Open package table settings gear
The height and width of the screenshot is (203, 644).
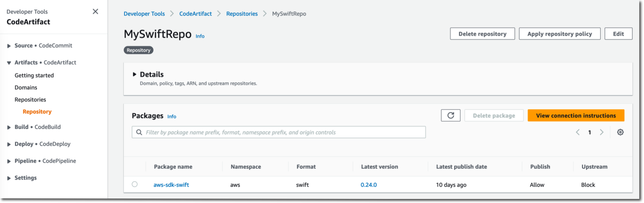click(620, 132)
